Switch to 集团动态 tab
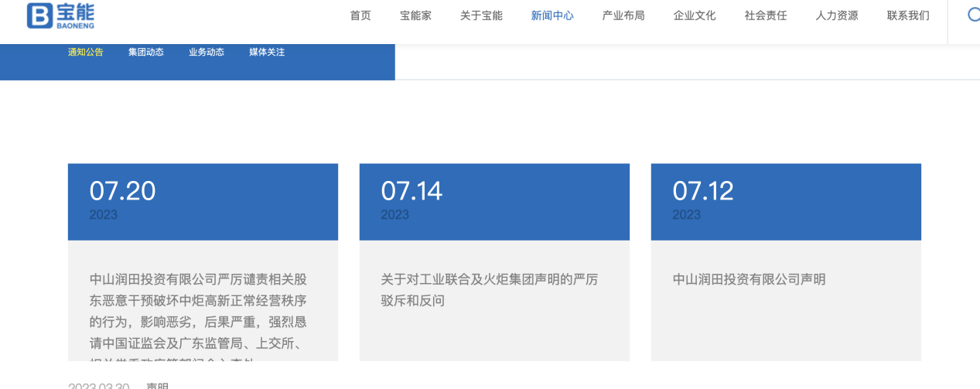980x389 pixels. pos(146,53)
